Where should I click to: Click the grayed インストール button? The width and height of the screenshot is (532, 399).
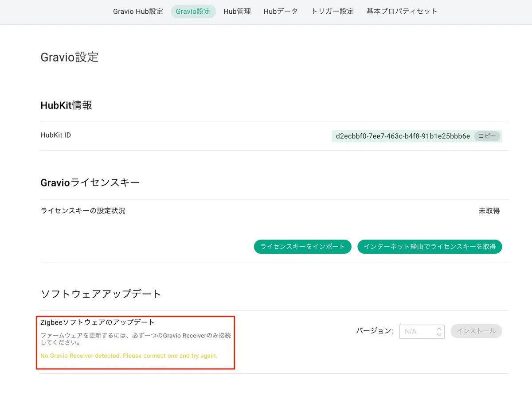(476, 331)
